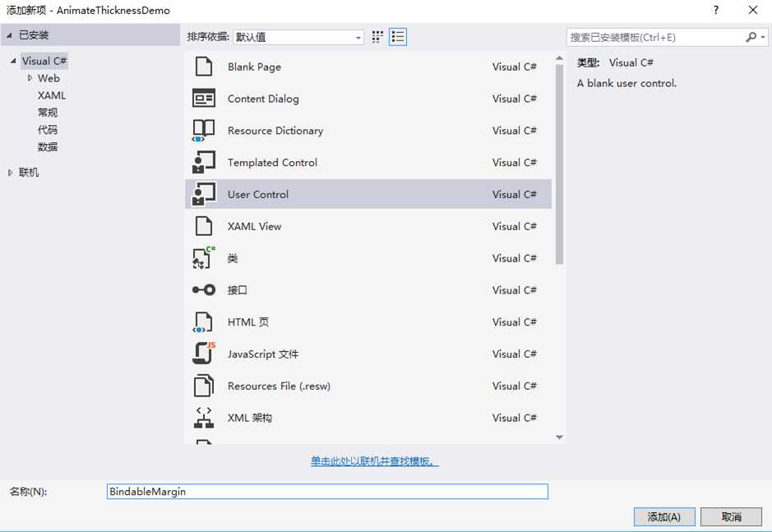This screenshot has width=772, height=532.
Task: Select the HTML 页 row text
Action: click(x=248, y=322)
